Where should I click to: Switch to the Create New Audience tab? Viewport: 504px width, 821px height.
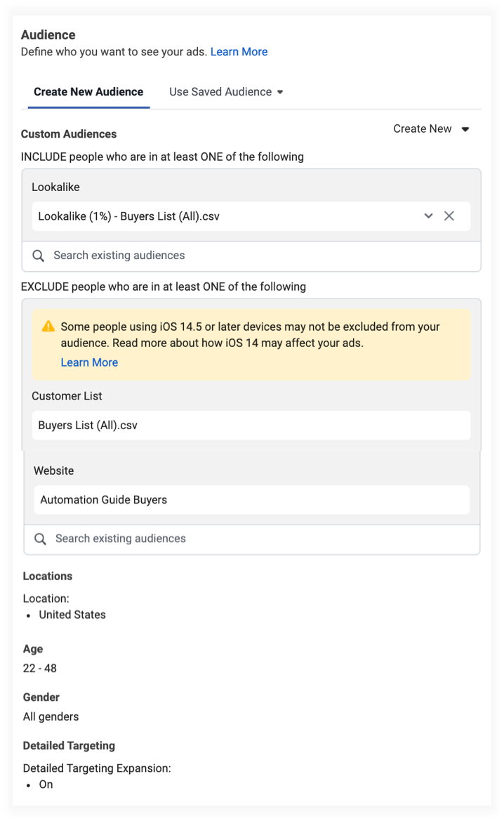tap(88, 92)
